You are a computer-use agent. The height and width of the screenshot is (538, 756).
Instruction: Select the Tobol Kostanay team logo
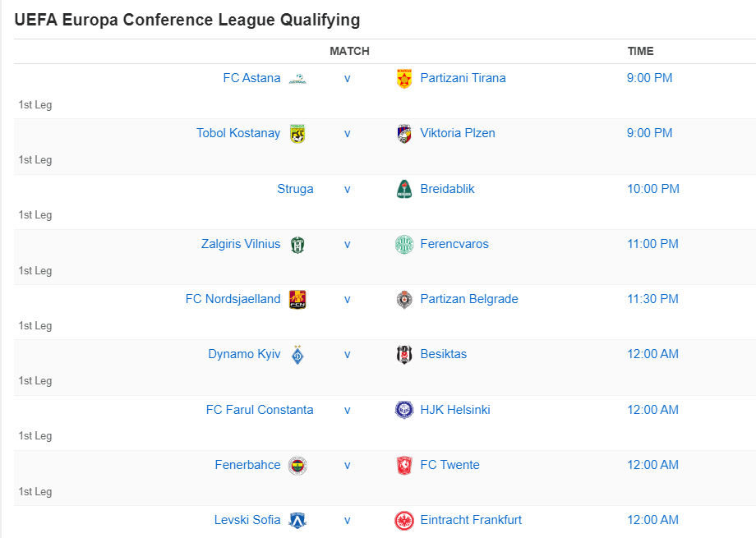(x=297, y=133)
